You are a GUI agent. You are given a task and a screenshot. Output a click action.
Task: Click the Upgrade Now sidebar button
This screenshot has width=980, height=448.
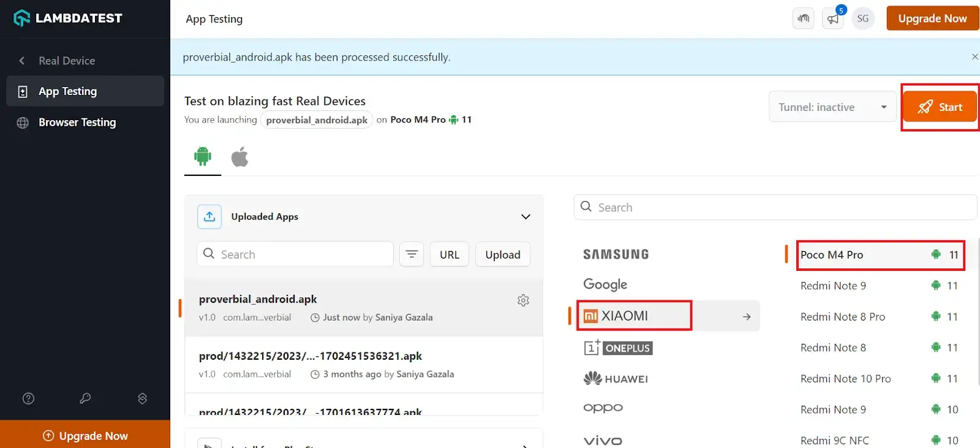tap(85, 436)
